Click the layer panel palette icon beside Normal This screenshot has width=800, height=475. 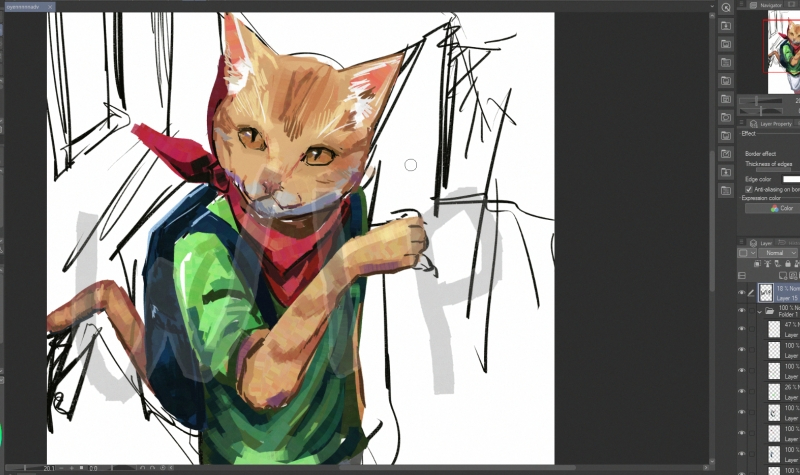(x=743, y=253)
